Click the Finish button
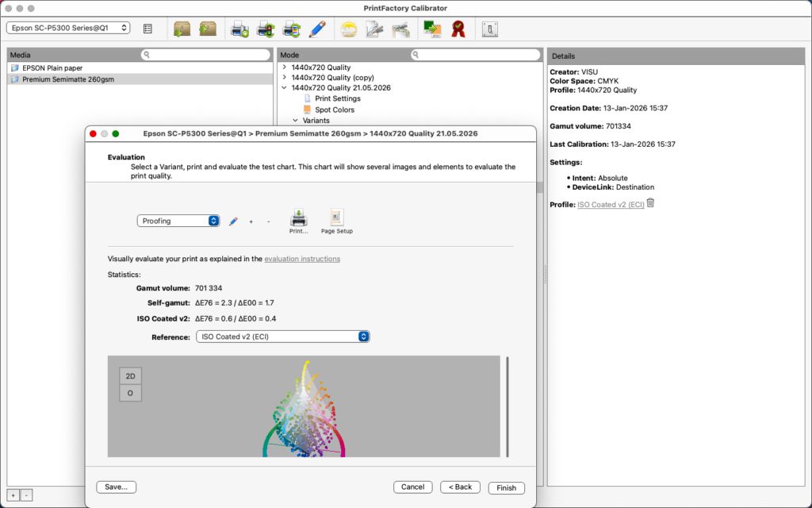Viewport: 812px width, 508px height. pyautogui.click(x=506, y=488)
